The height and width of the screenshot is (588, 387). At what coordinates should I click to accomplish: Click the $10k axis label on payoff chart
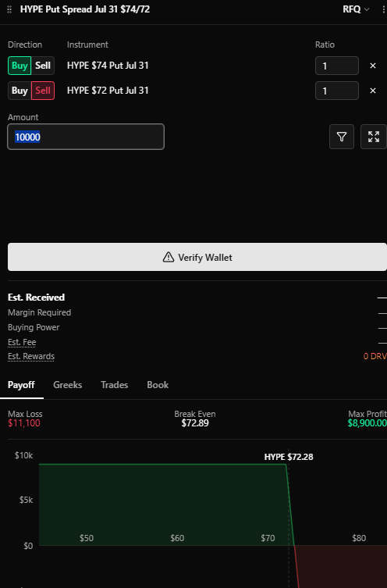point(24,455)
